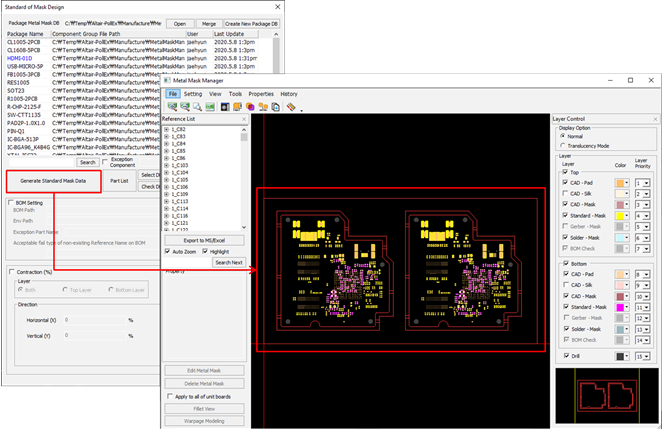The image size is (662, 429).
Task: Click the zoom out toolbar icon
Action: coord(184,106)
